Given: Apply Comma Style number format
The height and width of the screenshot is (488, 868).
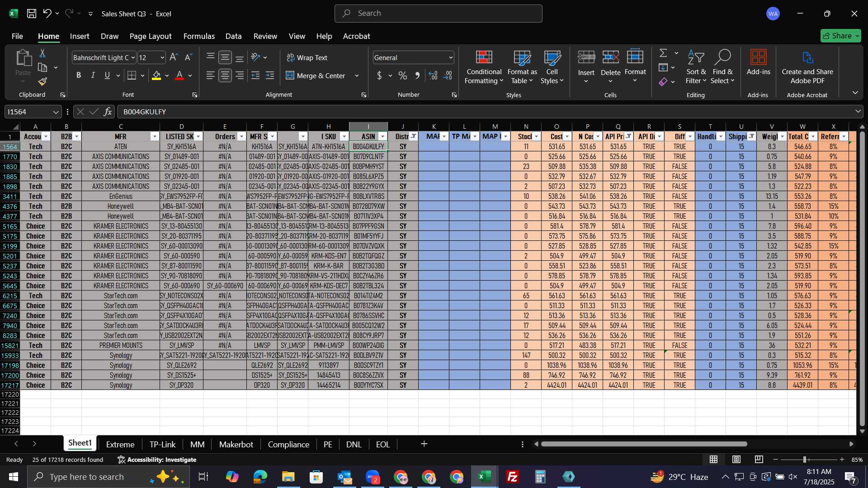Looking at the screenshot, I should coord(417,75).
